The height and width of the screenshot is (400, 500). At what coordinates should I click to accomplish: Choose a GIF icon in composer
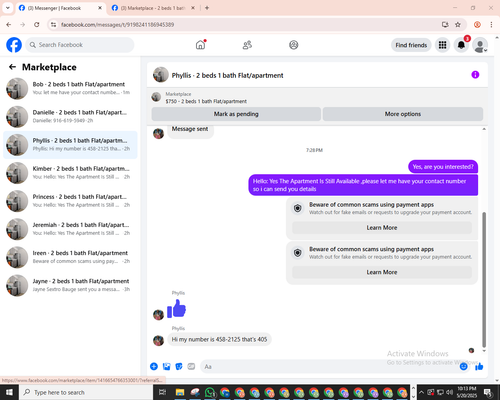(x=191, y=366)
